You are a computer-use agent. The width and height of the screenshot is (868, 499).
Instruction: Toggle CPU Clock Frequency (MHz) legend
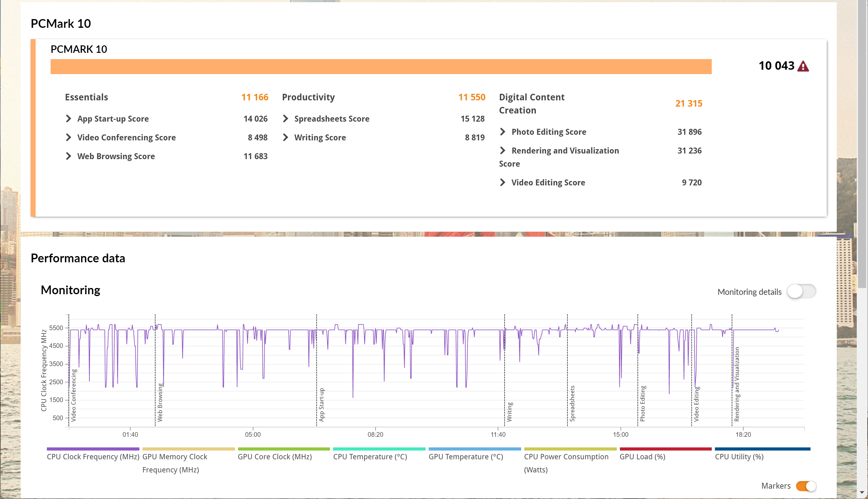93,455
